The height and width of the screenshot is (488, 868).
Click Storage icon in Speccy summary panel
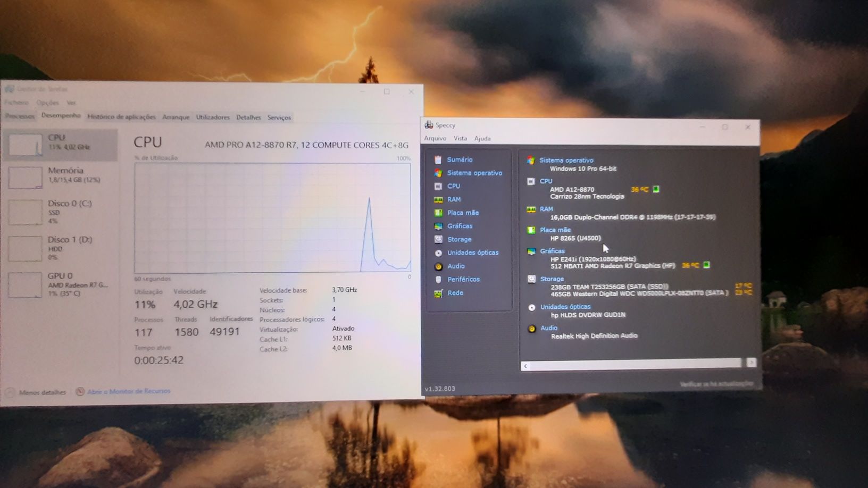pos(531,279)
